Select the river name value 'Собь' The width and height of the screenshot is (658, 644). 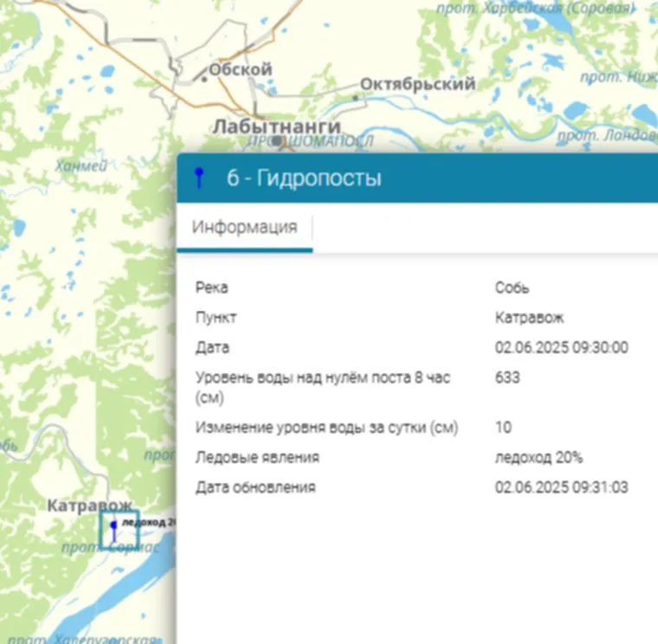click(512, 287)
